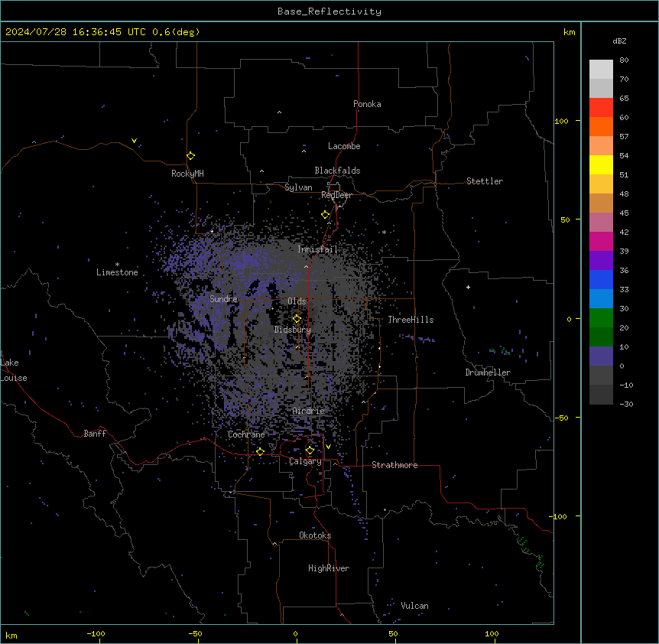The image size is (659, 644).
Task: Click the Calgary city label
Action: click(x=306, y=461)
